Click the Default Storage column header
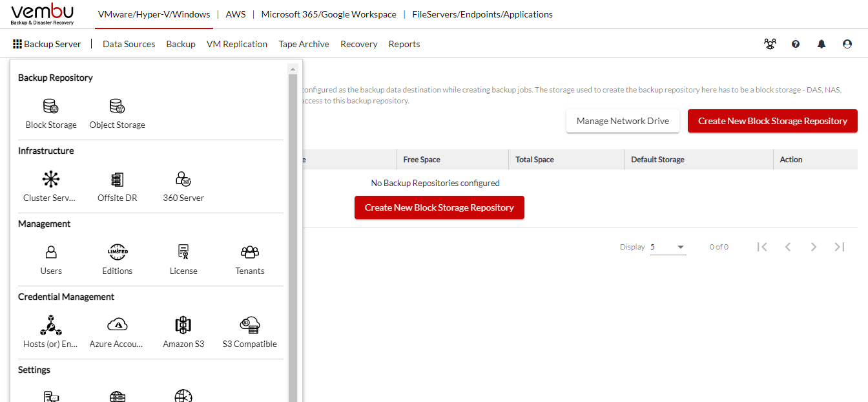Image resolution: width=868 pixels, height=402 pixels. click(657, 160)
